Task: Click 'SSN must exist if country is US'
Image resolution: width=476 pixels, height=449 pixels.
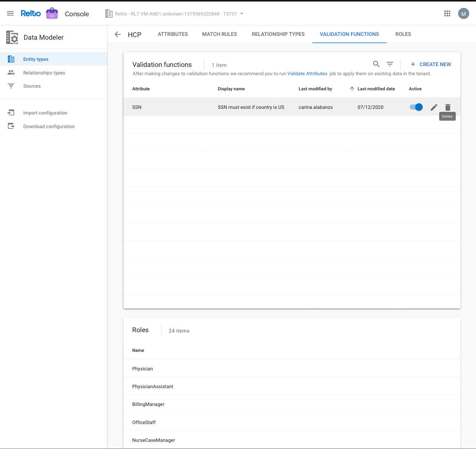Action: [251, 107]
